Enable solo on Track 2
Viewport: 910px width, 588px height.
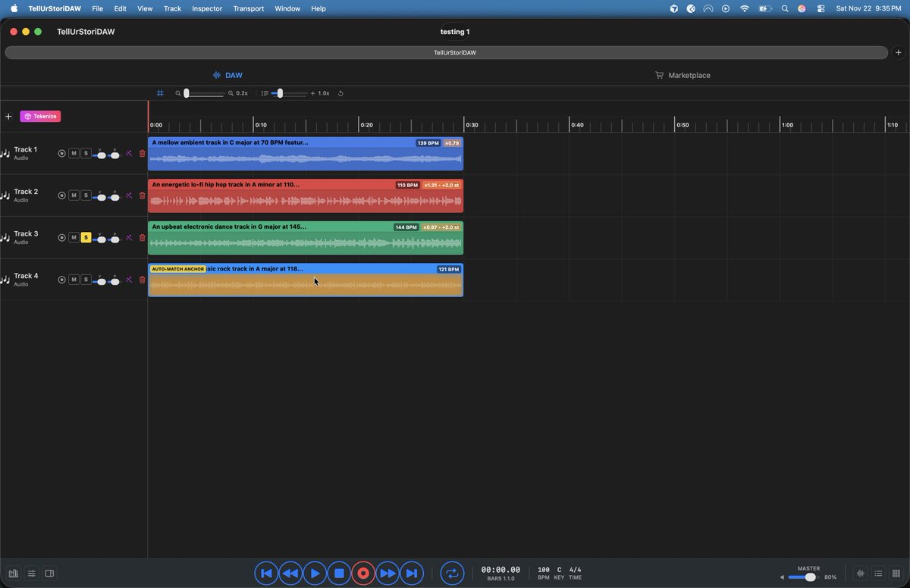86,195
